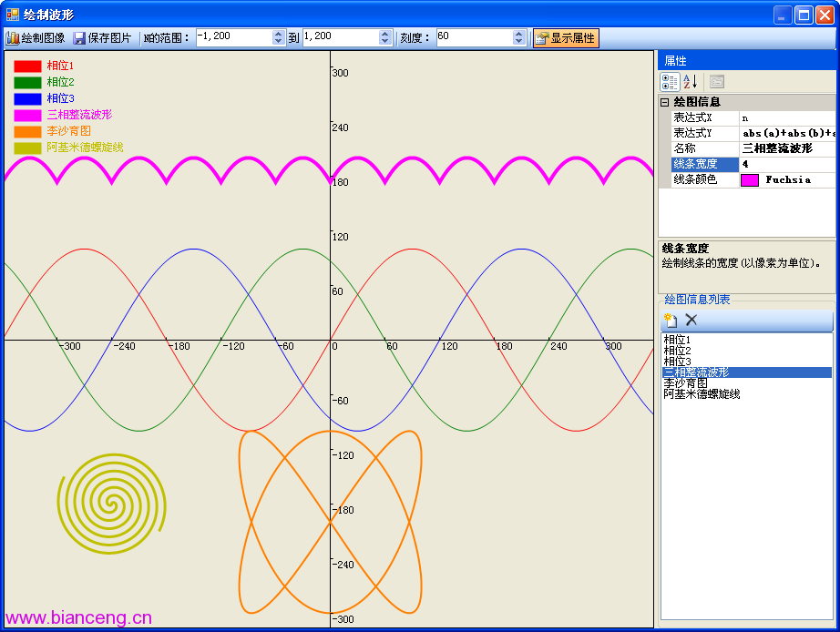Click the delete X icon in 绘图信息列表

click(691, 321)
